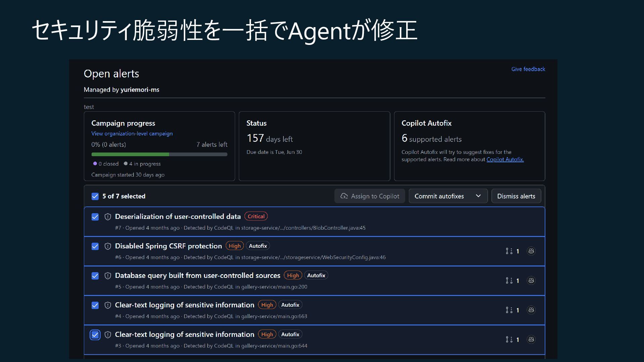Click Copilot avatar icon on alert #3 row

click(531, 340)
